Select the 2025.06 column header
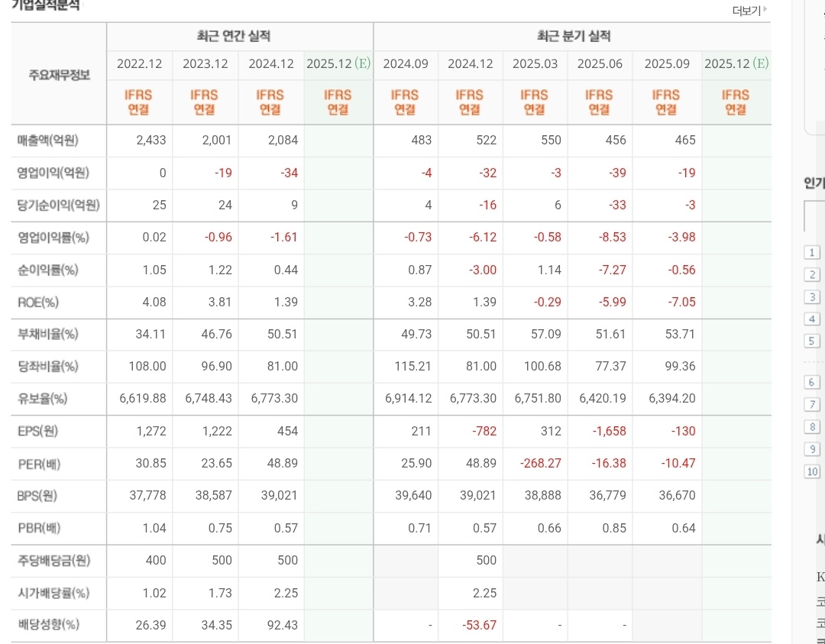The width and height of the screenshot is (825, 644). tap(600, 63)
